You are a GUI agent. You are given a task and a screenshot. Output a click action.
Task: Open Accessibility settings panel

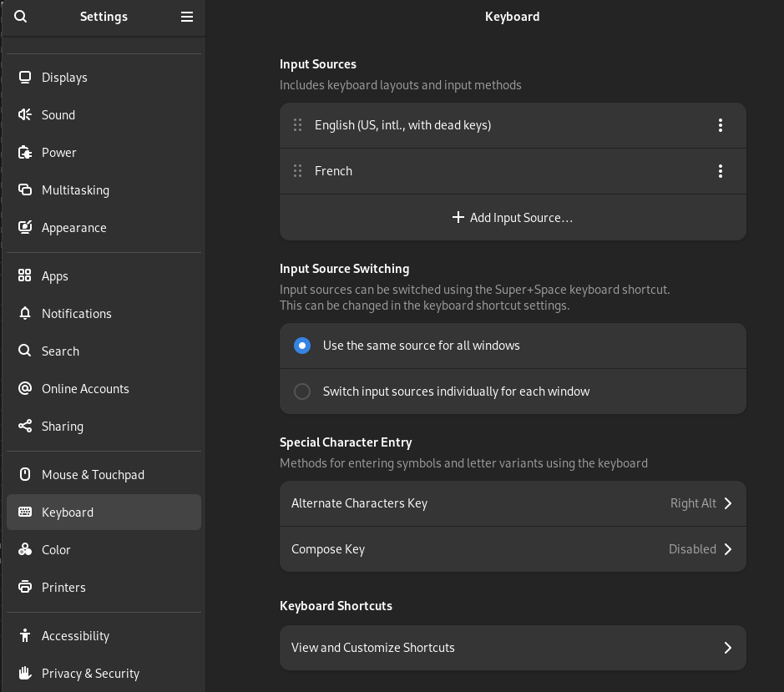pos(104,635)
